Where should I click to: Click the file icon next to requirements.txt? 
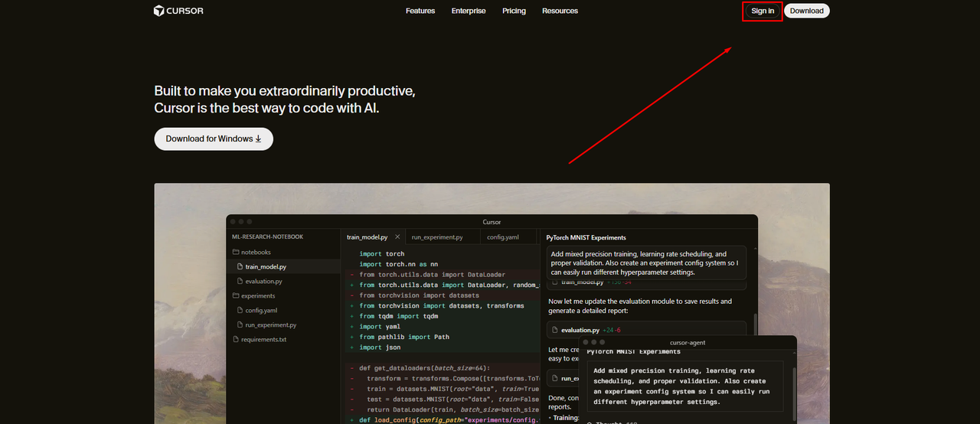click(x=236, y=339)
